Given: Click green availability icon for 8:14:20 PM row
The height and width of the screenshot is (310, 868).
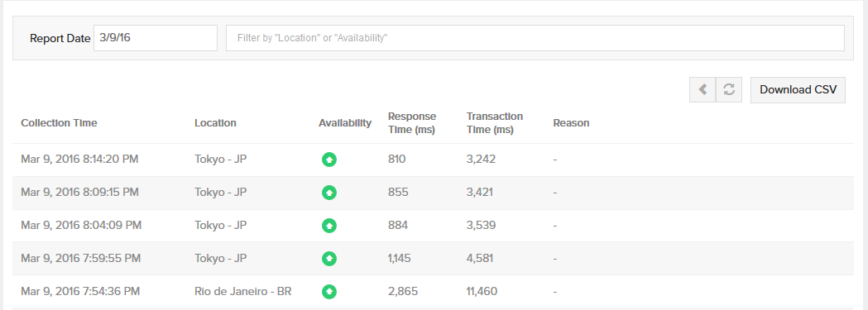Looking at the screenshot, I should pyautogui.click(x=329, y=160).
